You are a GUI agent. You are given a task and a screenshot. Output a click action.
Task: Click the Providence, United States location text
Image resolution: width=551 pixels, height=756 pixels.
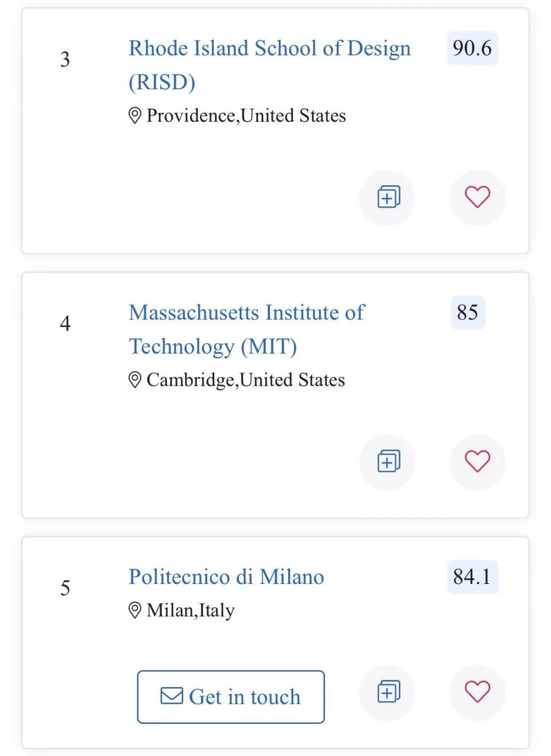point(246,116)
